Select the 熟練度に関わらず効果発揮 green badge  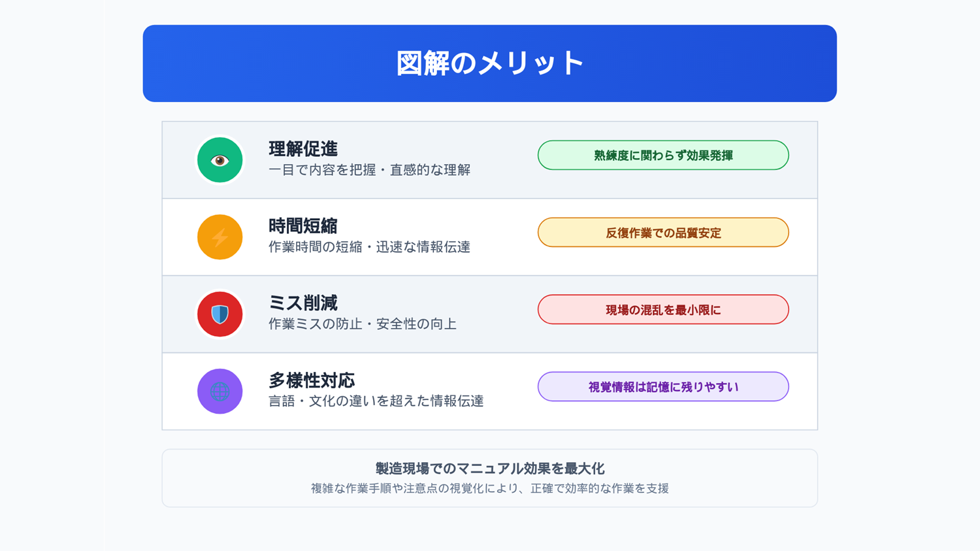(663, 156)
